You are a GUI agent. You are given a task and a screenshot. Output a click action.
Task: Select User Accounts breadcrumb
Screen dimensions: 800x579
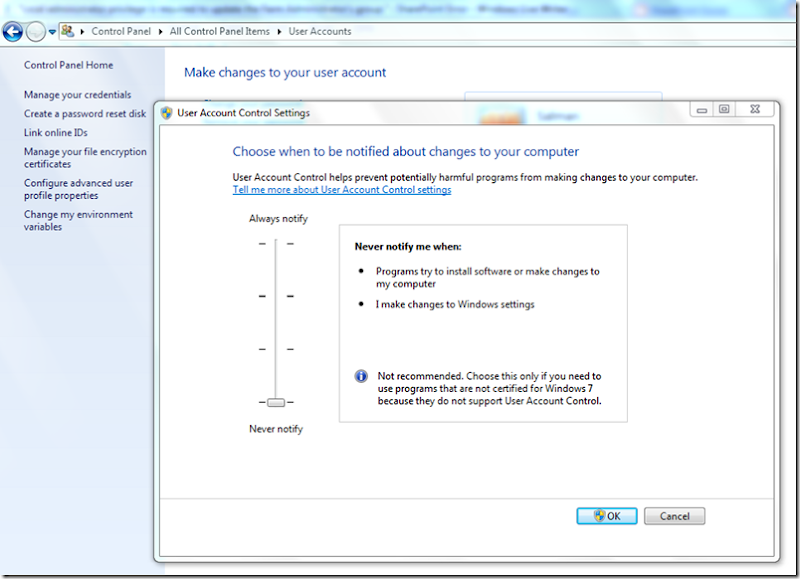coord(320,31)
